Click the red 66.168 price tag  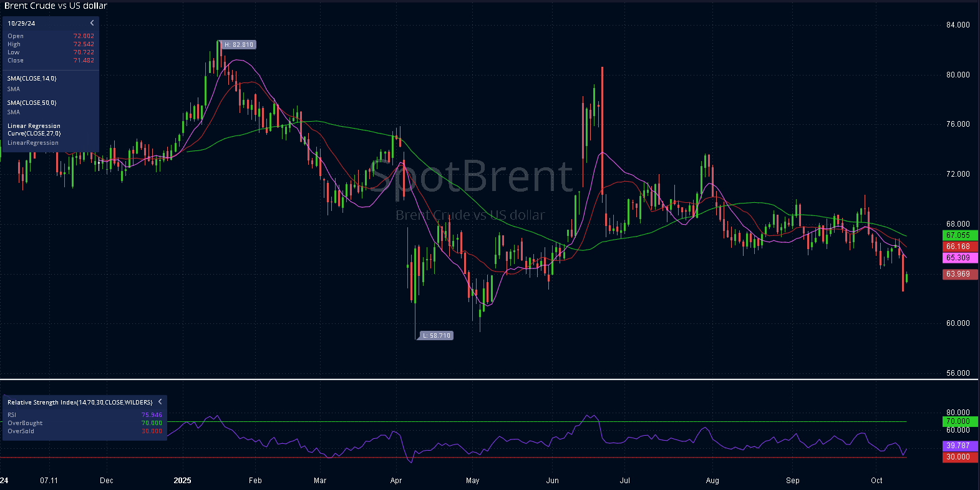(x=959, y=247)
